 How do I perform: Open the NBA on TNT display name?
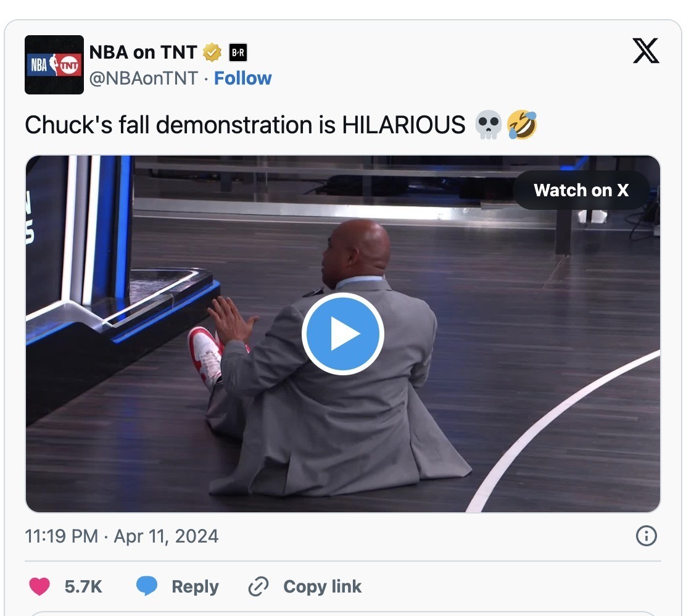click(x=143, y=52)
